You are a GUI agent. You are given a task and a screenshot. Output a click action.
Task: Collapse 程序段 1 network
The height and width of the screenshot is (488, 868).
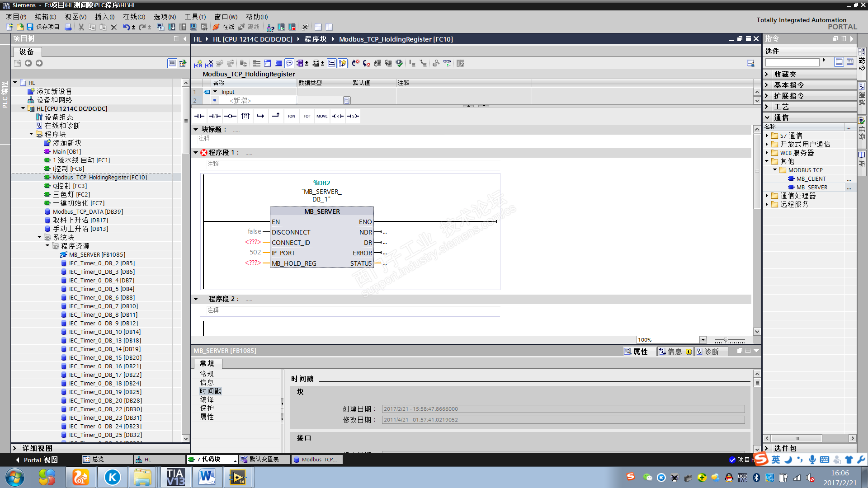click(x=196, y=153)
